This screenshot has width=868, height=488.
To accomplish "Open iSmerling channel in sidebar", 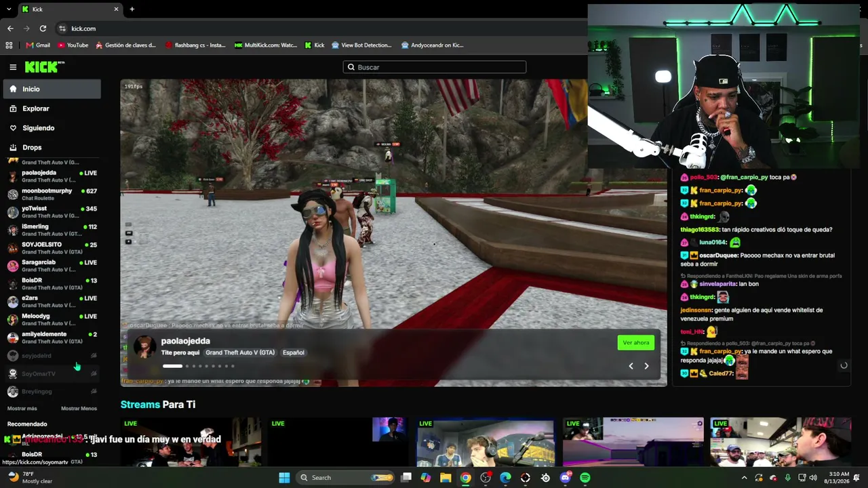I will coord(52,230).
